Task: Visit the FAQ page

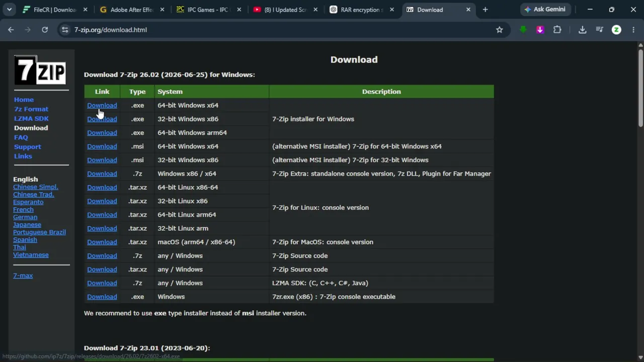Action: click(x=21, y=137)
